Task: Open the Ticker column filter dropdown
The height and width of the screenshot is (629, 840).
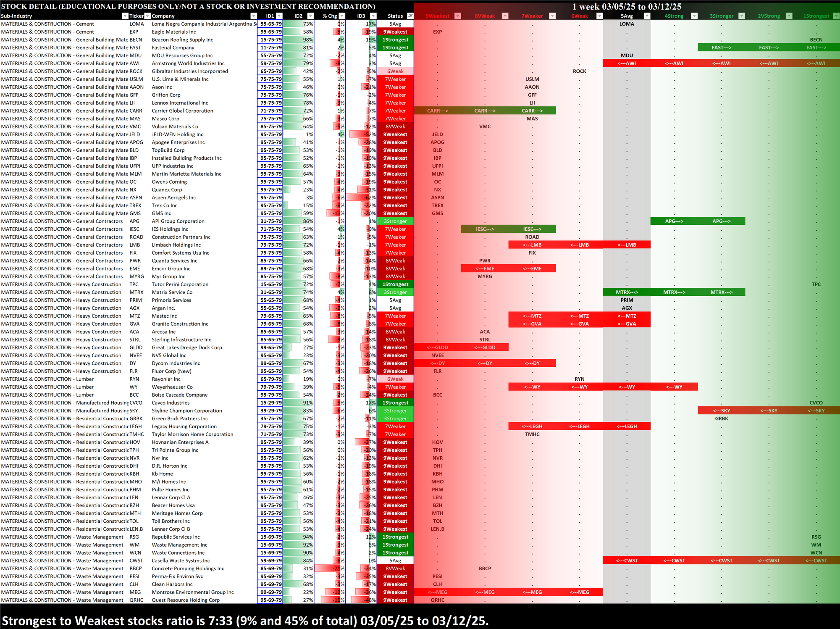Action: [147, 16]
